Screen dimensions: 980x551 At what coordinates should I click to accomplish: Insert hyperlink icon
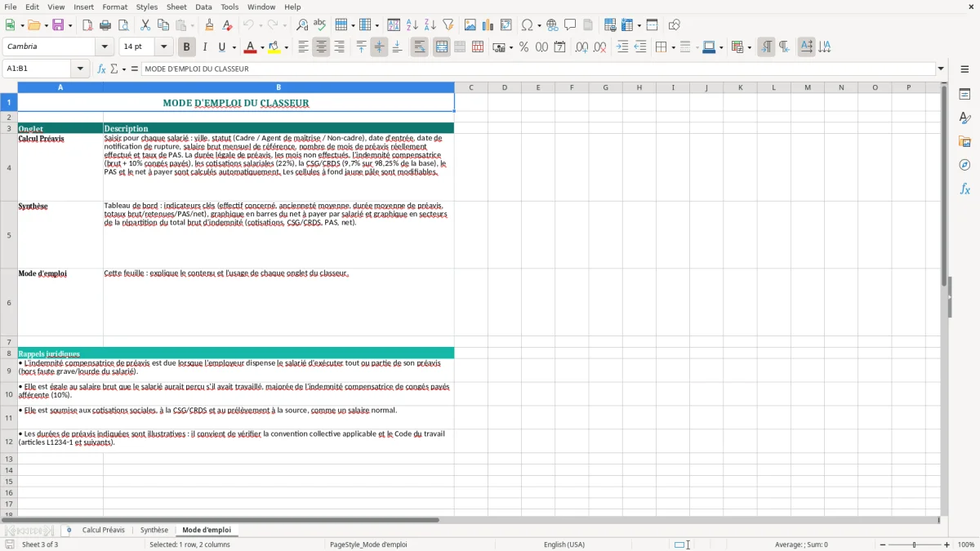(553, 25)
